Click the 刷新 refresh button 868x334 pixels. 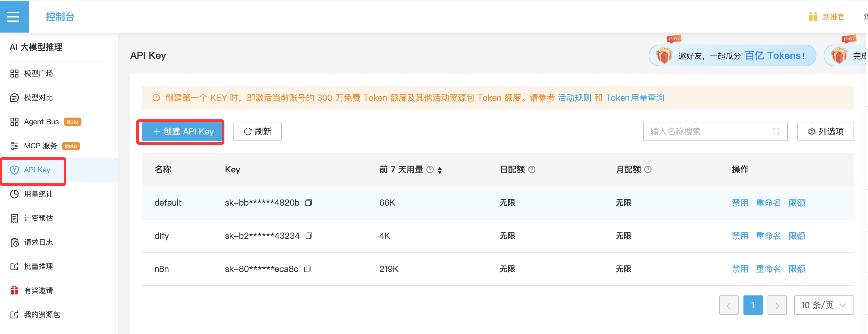tap(258, 131)
